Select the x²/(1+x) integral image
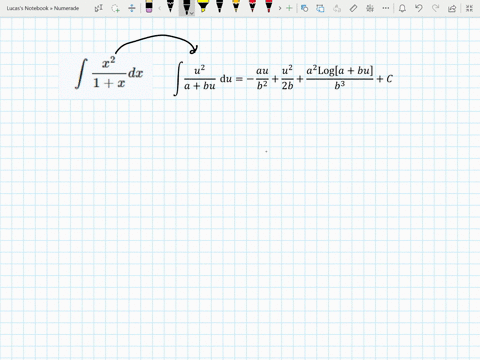Screen dimensions: 480x360 tap(106, 76)
